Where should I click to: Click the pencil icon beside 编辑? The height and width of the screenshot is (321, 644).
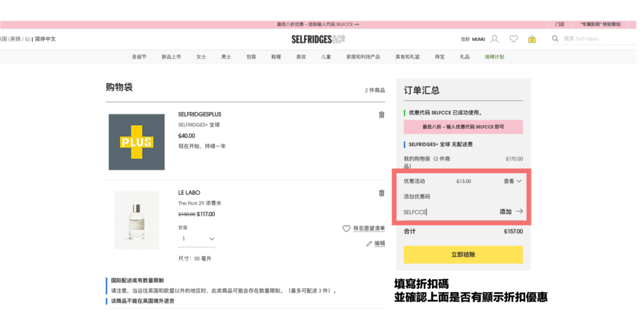pos(369,244)
